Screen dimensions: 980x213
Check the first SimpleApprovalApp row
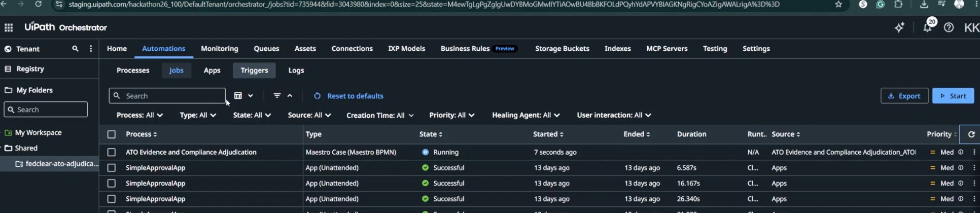(112, 168)
